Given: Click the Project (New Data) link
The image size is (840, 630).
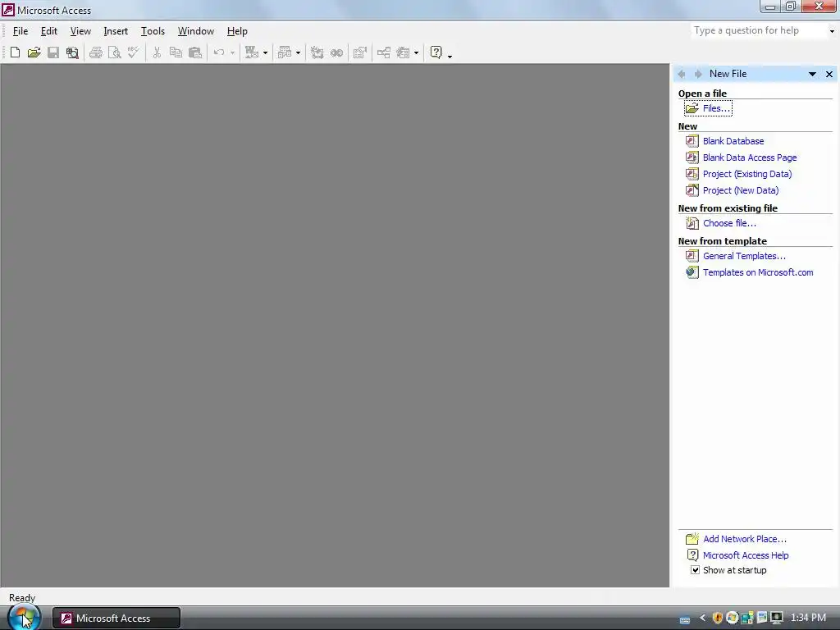Looking at the screenshot, I should point(741,190).
